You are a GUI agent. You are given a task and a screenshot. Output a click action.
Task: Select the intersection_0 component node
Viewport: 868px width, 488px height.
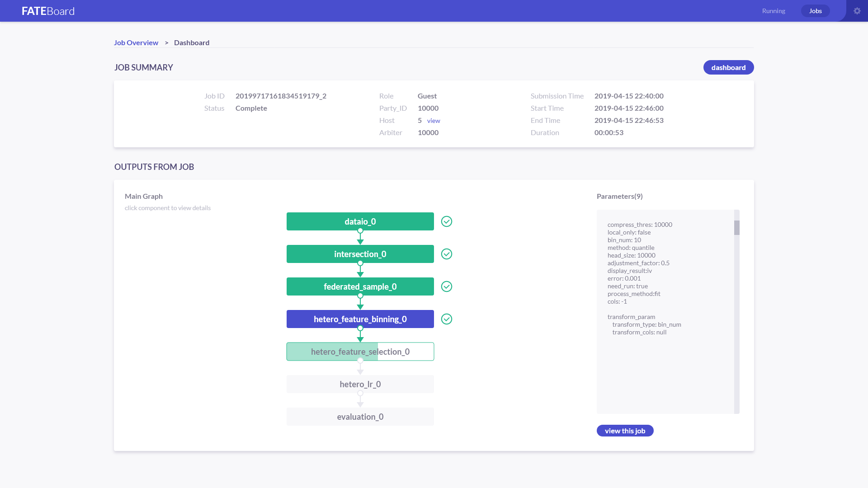click(x=360, y=254)
